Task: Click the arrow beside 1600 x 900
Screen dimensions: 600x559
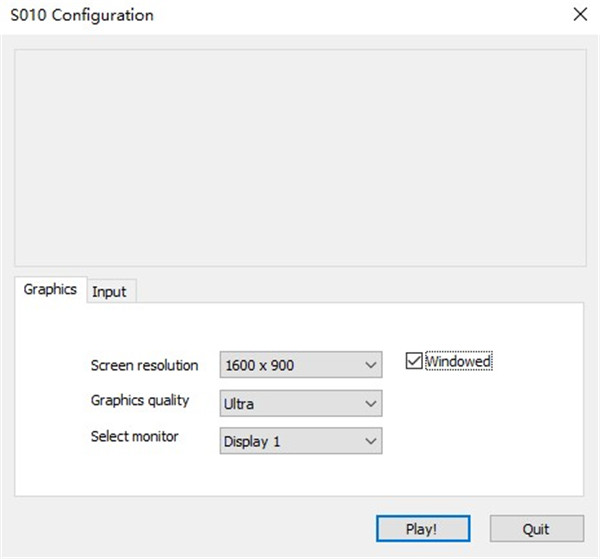Action: (x=370, y=365)
